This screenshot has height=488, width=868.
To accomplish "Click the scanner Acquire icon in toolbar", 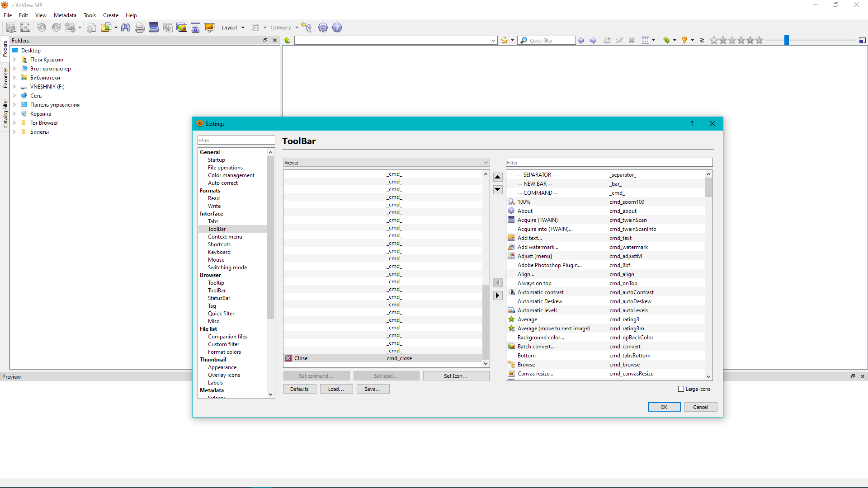I will pos(154,28).
